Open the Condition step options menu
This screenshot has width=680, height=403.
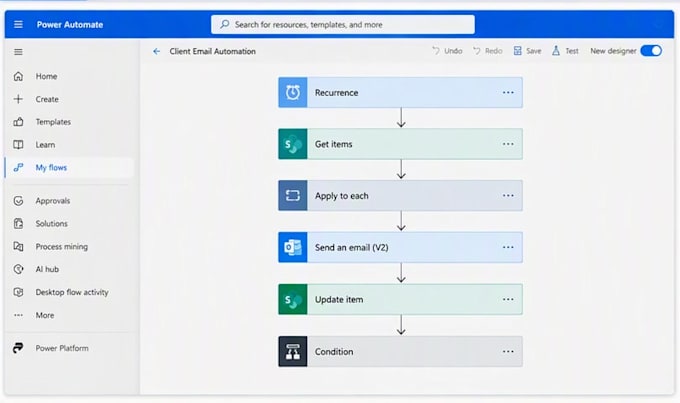tap(508, 351)
